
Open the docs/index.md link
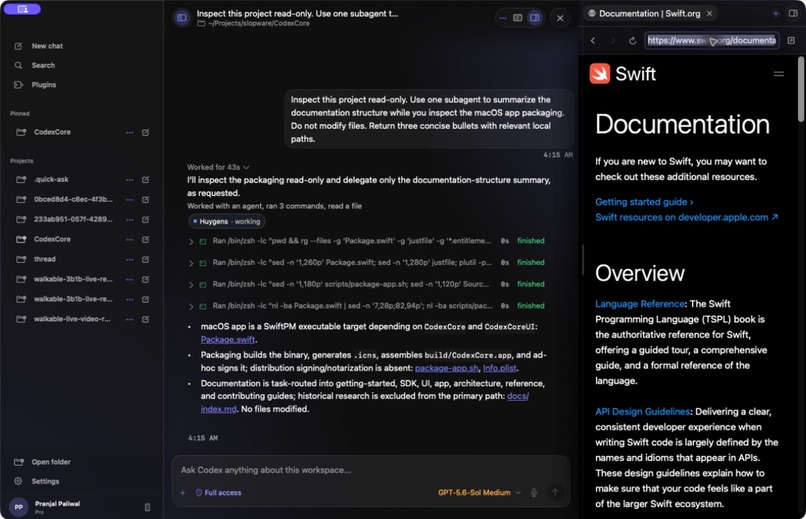[518, 396]
